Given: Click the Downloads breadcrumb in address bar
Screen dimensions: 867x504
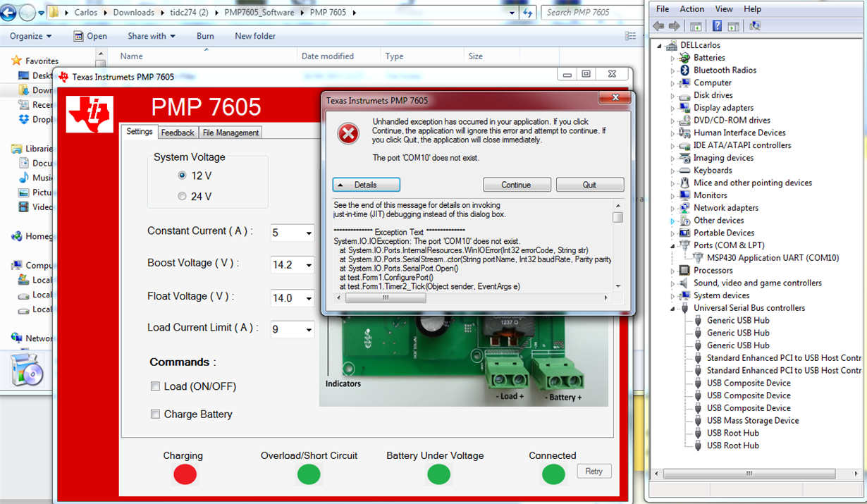Looking at the screenshot, I should click(134, 12).
